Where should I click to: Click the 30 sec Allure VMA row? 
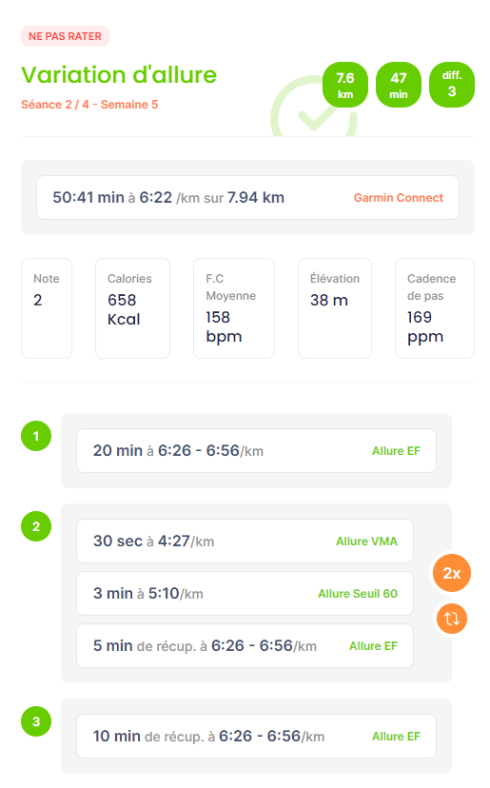[245, 541]
